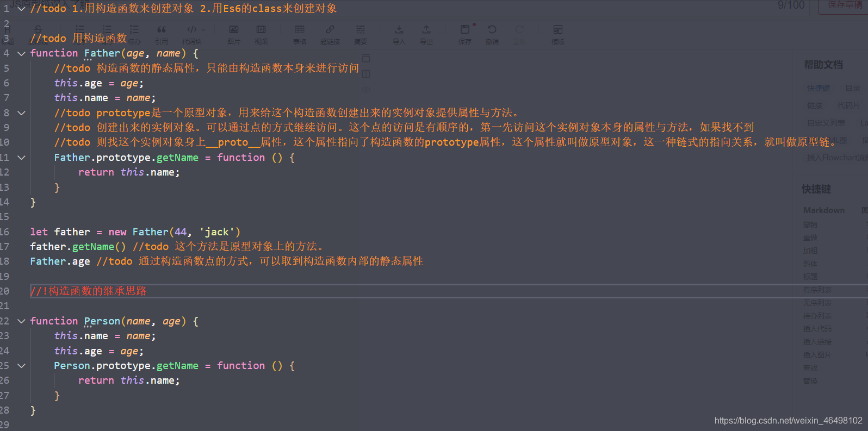Insert a table with the 表格 icon
The width and height of the screenshot is (868, 431).
pyautogui.click(x=300, y=29)
